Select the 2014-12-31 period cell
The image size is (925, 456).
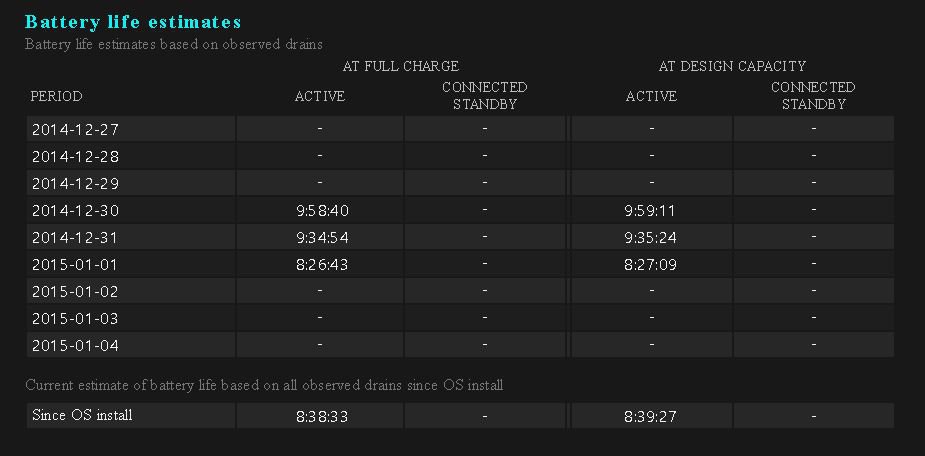tap(75, 237)
